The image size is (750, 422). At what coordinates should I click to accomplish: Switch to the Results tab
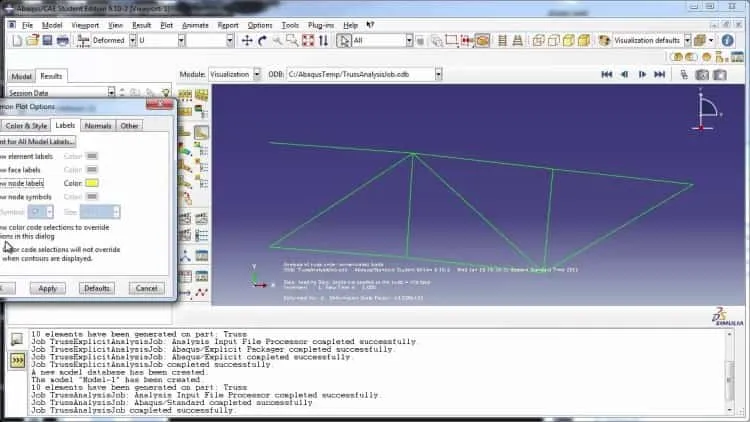point(51,76)
